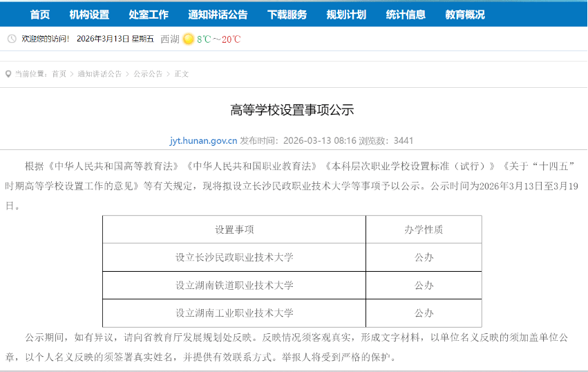Select 教育概况 in the top navigation
Viewport: 588px width, 372px height.
(x=465, y=15)
